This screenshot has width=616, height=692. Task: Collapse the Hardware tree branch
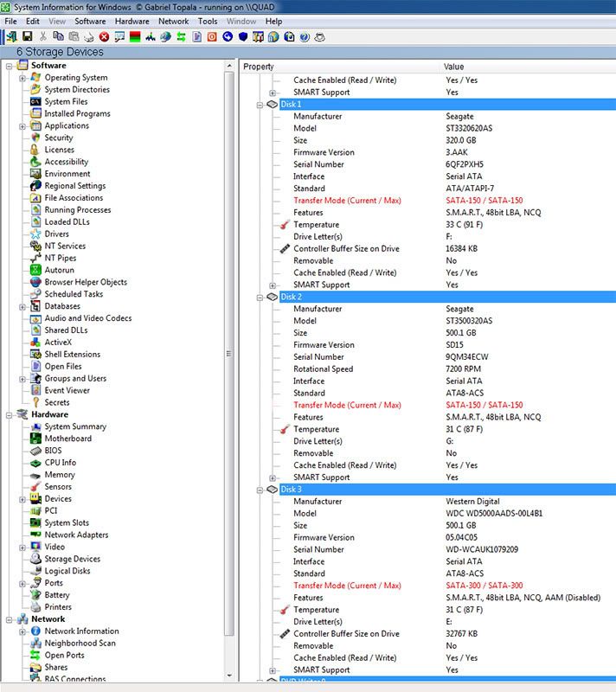pyautogui.click(x=10, y=414)
